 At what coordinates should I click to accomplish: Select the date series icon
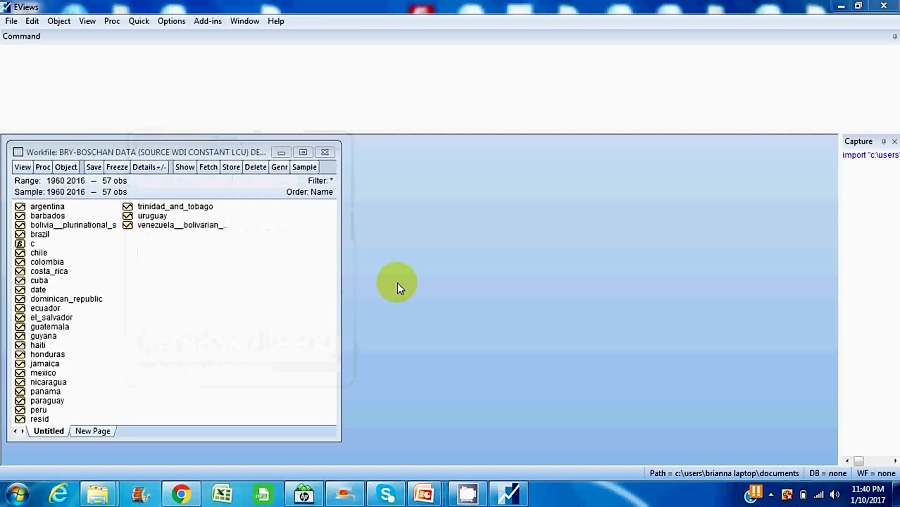click(20, 290)
